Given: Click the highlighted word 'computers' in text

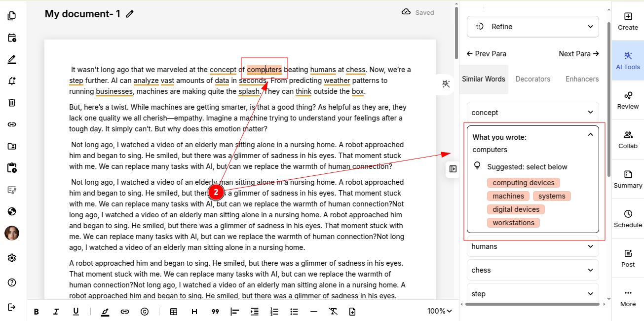Looking at the screenshot, I should tap(264, 70).
